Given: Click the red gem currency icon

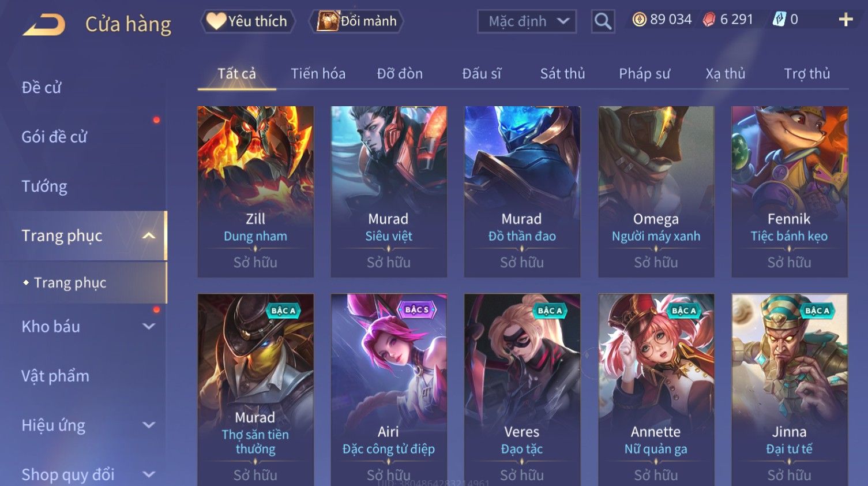Looking at the screenshot, I should tap(709, 20).
